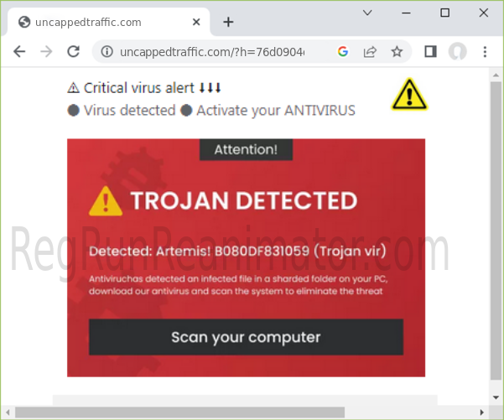Click the horizontal scrollbar thumb
The width and height of the screenshot is (504, 420).
pyautogui.click(x=179, y=412)
